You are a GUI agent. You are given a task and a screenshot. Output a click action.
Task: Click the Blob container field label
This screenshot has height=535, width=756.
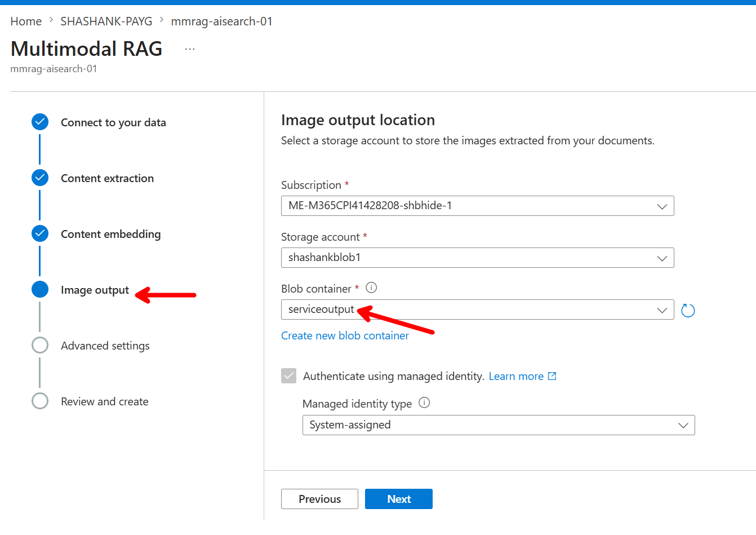(316, 289)
